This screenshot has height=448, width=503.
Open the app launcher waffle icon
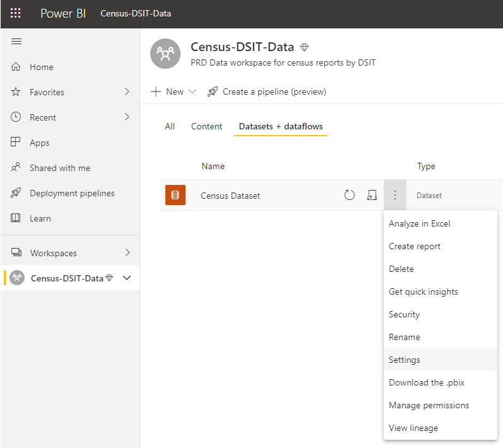pos(15,13)
